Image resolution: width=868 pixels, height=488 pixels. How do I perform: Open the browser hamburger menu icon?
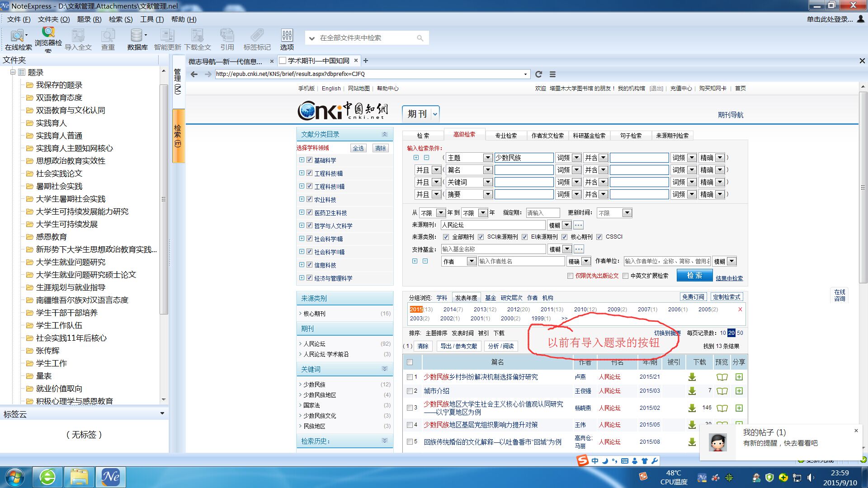click(552, 74)
